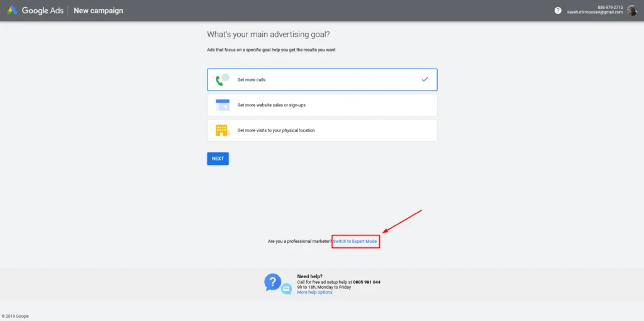644x321 pixels.
Task: Click the New campaign header title
Action: pos(98,11)
